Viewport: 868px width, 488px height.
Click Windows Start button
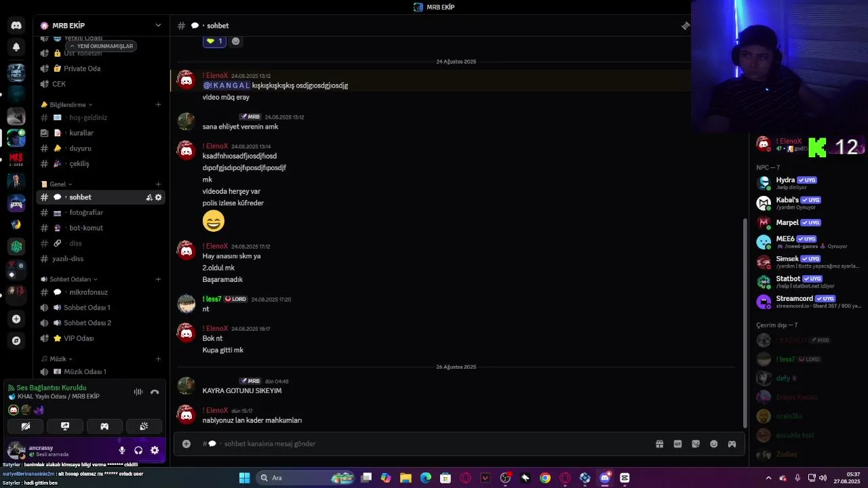pyautogui.click(x=244, y=478)
